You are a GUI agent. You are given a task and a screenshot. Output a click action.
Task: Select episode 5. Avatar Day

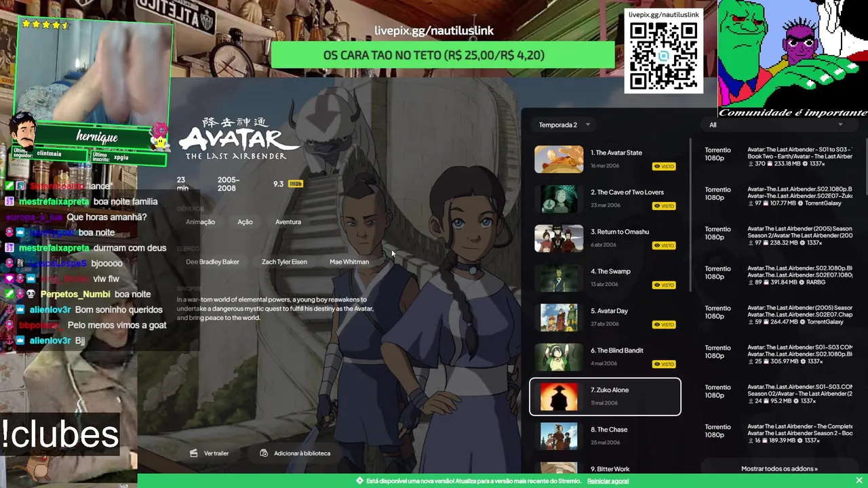pos(605,317)
